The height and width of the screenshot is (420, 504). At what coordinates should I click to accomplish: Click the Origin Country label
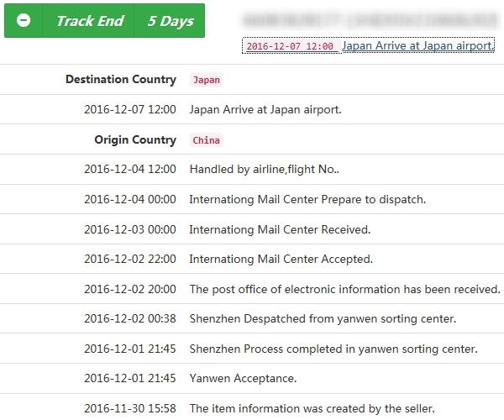click(x=135, y=139)
